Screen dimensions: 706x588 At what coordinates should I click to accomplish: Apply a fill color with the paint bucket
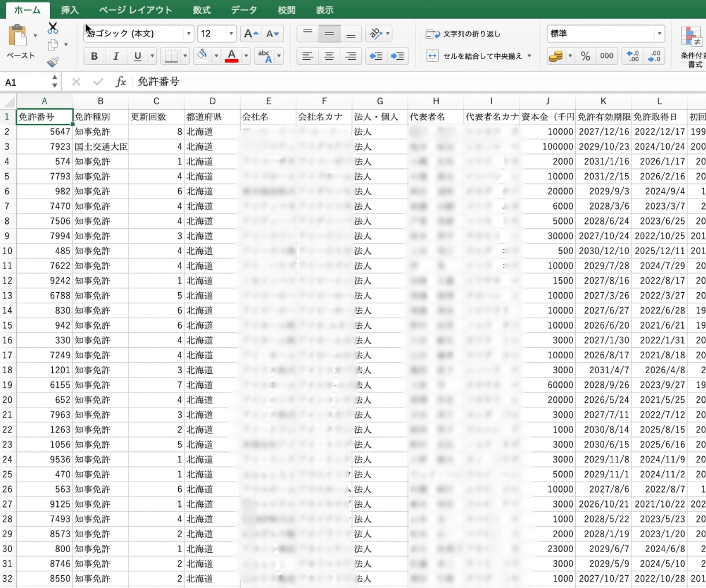202,56
